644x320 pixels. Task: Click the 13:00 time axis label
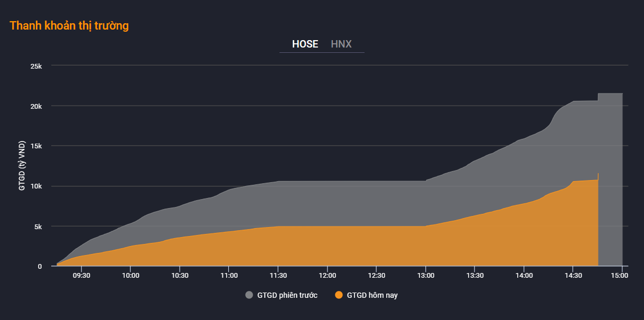(x=425, y=275)
